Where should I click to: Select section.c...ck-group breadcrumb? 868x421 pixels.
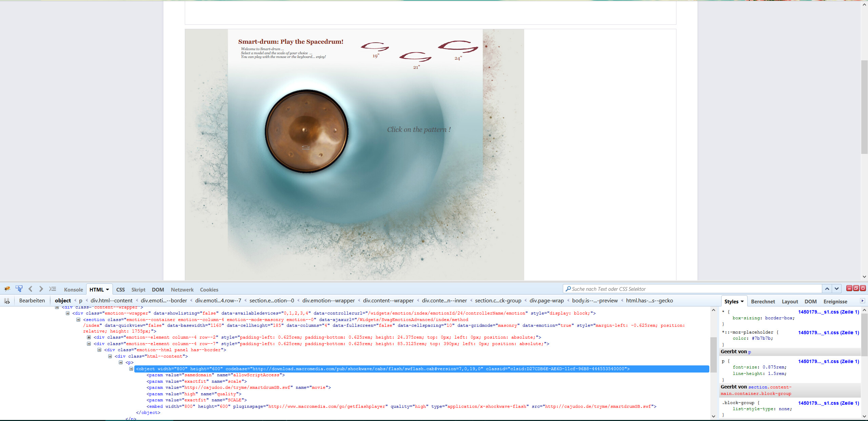pyautogui.click(x=498, y=301)
